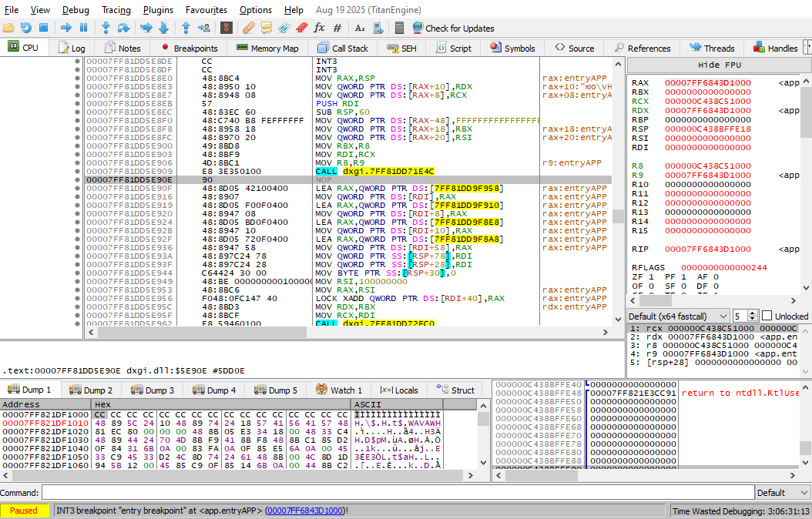Toggle the Hide FPU button

pos(718,65)
